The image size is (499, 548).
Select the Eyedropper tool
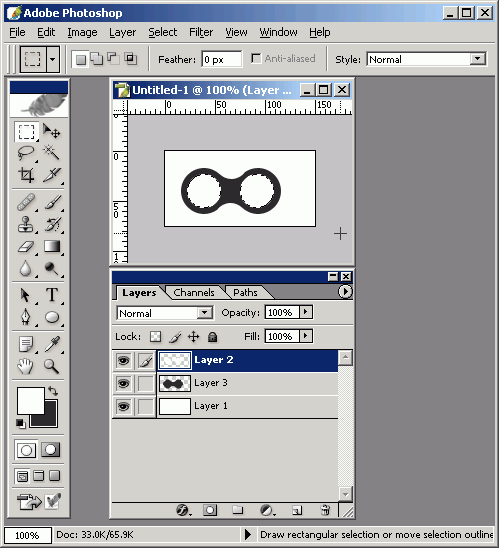(52, 344)
